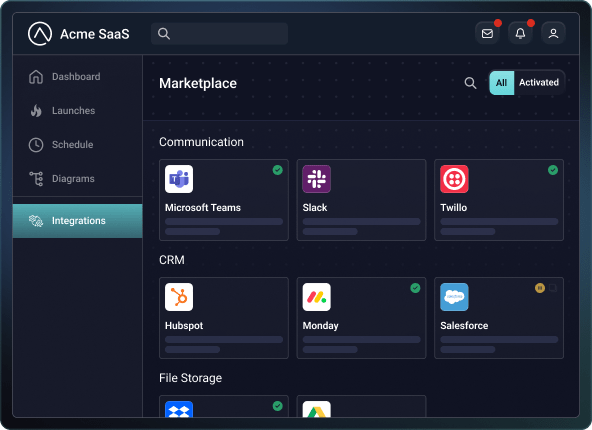592x430 pixels.
Task: Click the Microsoft Teams activated checkmark
Action: pos(278,170)
